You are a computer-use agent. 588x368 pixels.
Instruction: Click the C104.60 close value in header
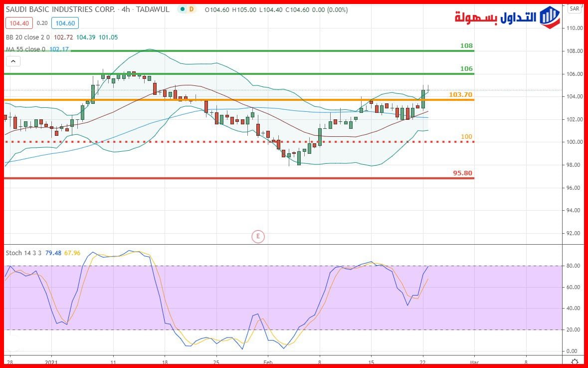[297, 10]
